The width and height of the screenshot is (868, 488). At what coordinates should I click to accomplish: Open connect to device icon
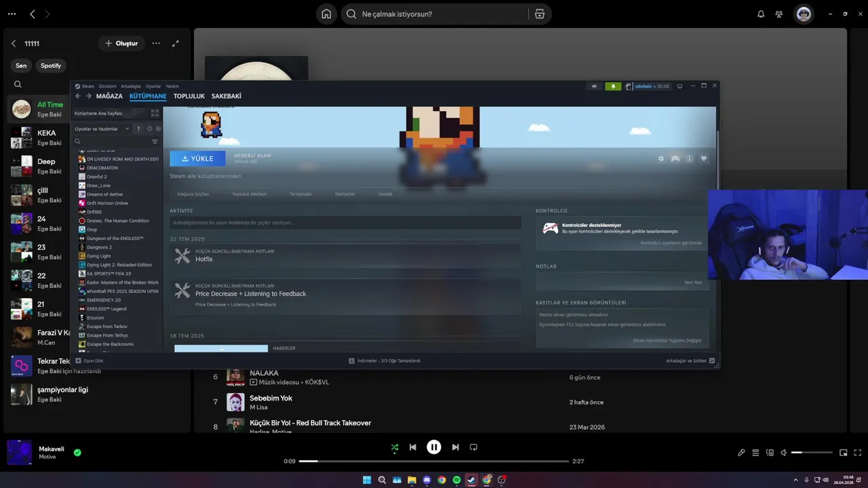770,452
